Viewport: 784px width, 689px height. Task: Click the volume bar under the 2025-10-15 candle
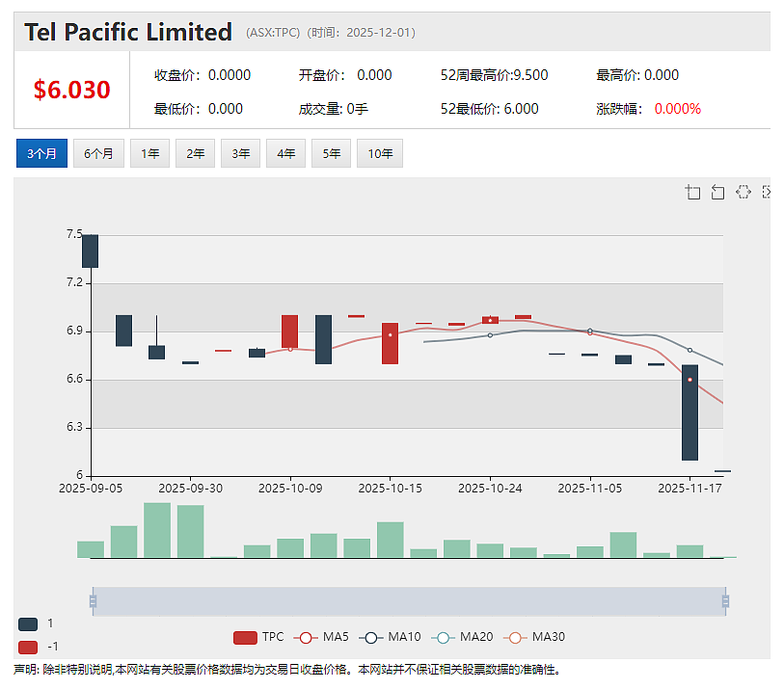pyautogui.click(x=390, y=540)
